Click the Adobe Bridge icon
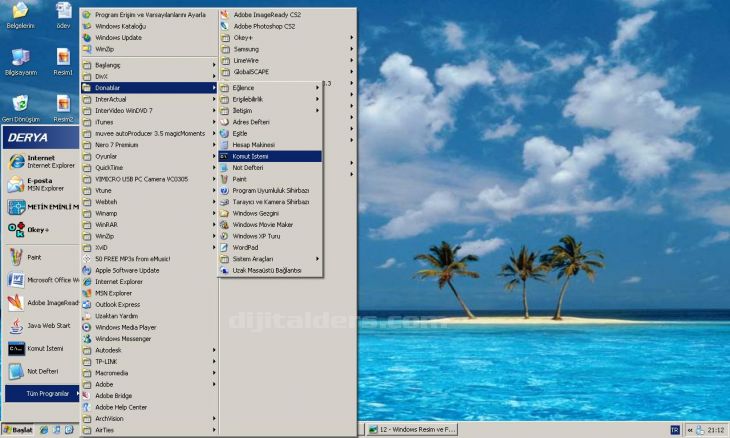This screenshot has width=730, height=438. pos(87,396)
